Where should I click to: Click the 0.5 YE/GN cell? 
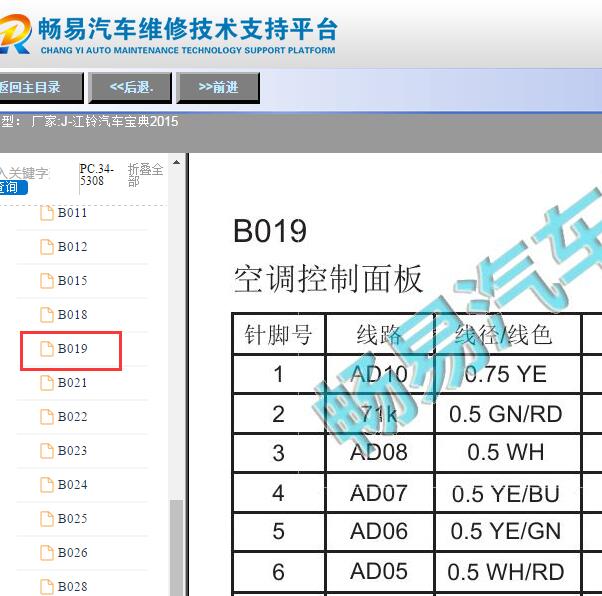(x=506, y=531)
